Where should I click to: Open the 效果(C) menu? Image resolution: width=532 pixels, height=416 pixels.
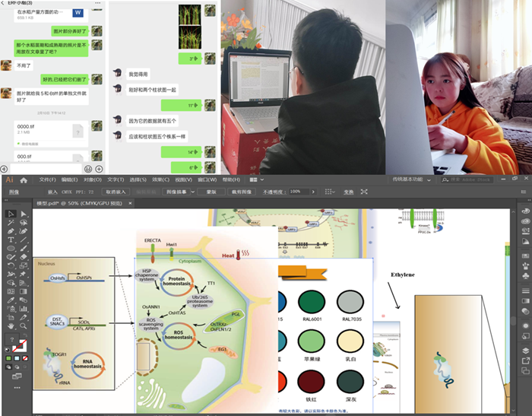160,179
